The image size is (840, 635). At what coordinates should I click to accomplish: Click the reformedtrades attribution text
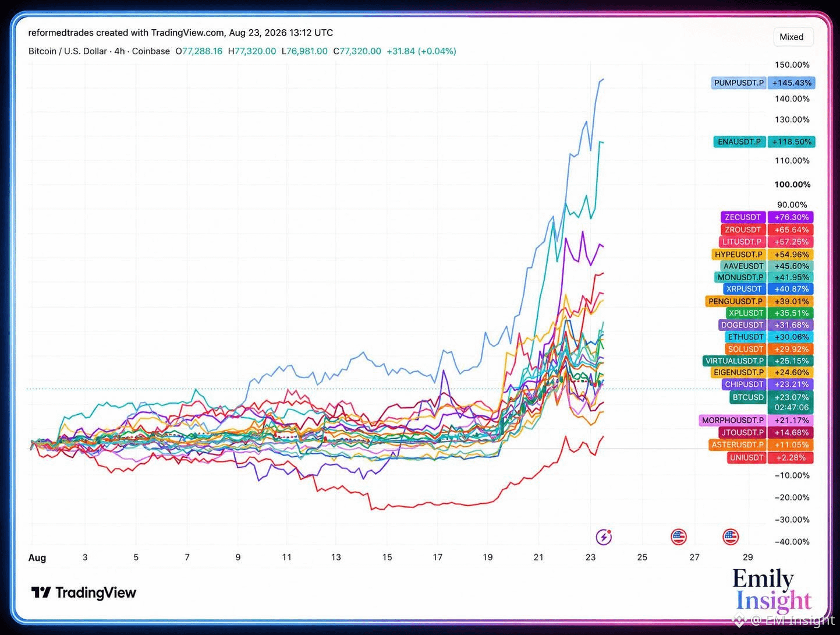click(x=180, y=33)
